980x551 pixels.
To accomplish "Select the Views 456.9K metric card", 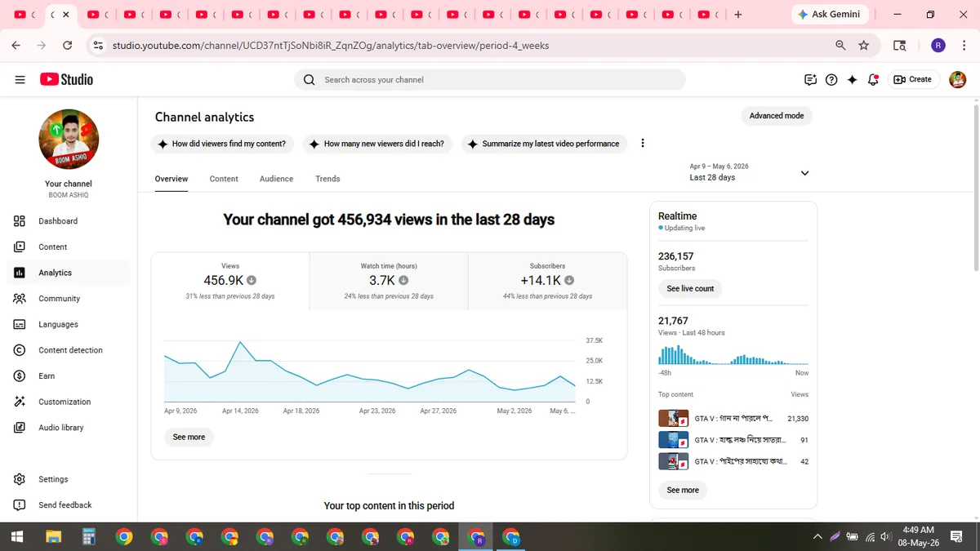I will coord(230,282).
